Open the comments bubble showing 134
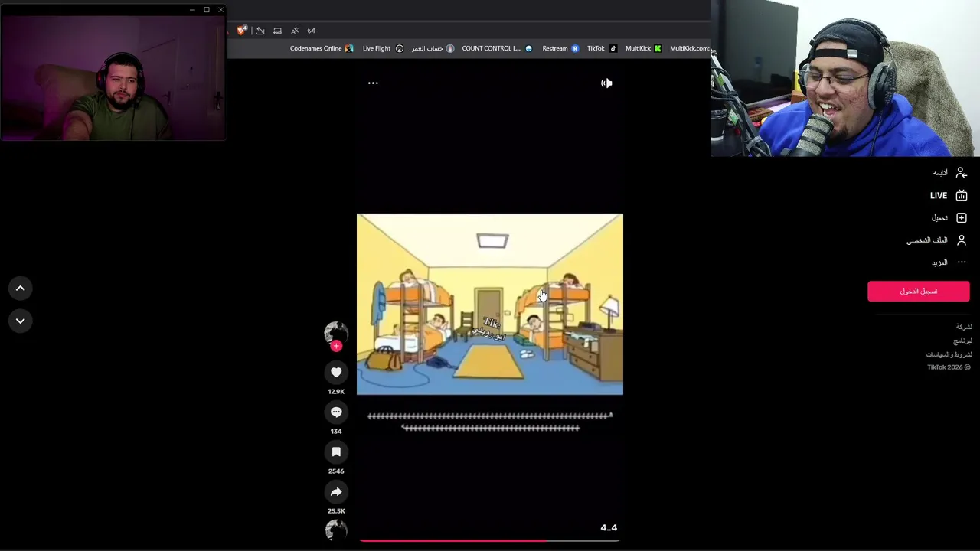980x551 pixels. [x=336, y=412]
